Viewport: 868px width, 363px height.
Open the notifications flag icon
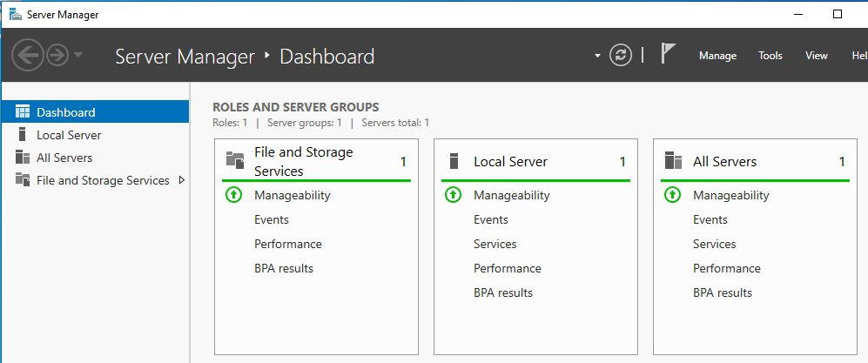pyautogui.click(x=667, y=56)
